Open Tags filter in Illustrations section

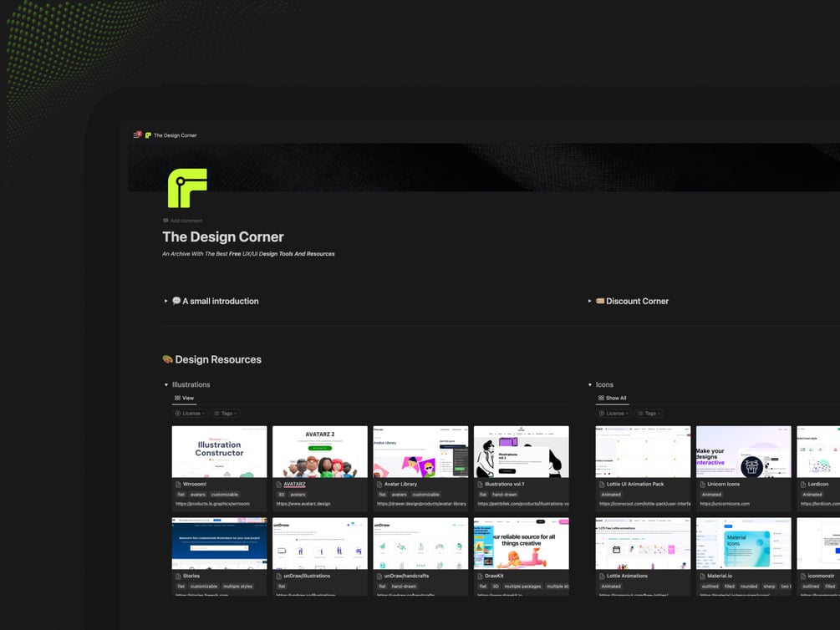[x=225, y=414]
